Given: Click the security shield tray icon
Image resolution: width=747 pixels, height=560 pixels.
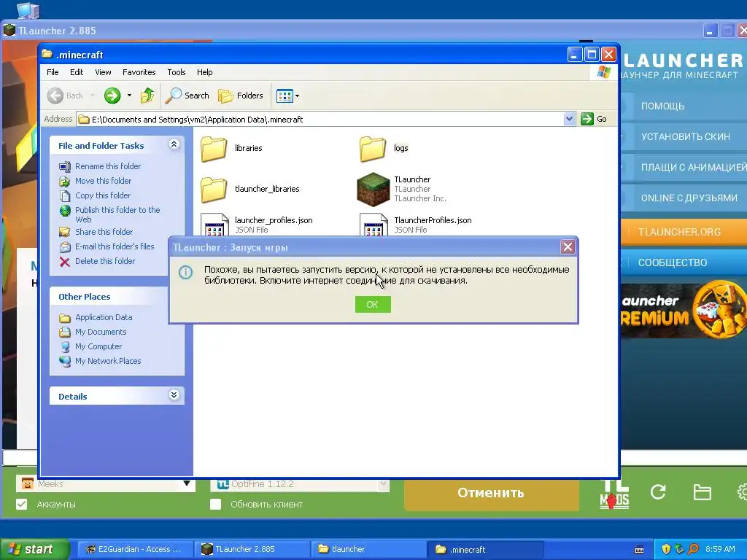Looking at the screenshot, I should [666, 549].
